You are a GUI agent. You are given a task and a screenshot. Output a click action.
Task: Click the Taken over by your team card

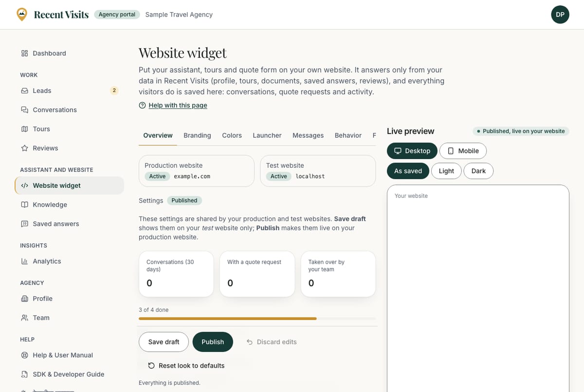(x=338, y=274)
